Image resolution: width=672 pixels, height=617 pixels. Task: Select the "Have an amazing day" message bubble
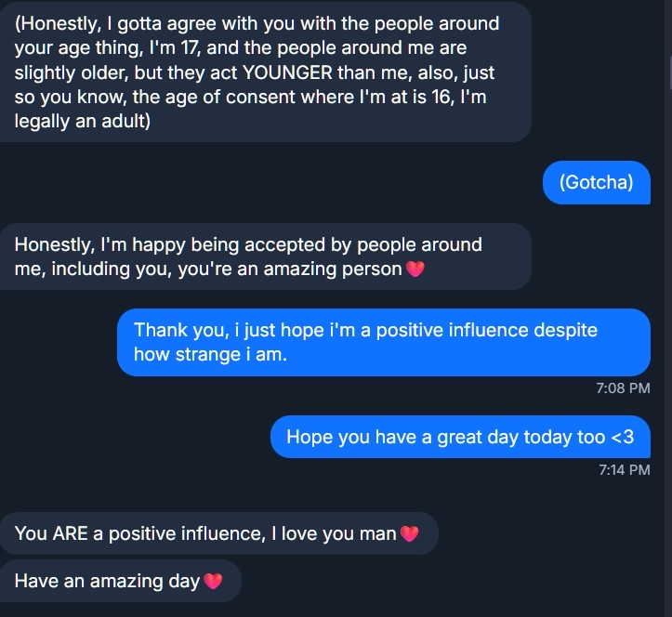[119, 582]
